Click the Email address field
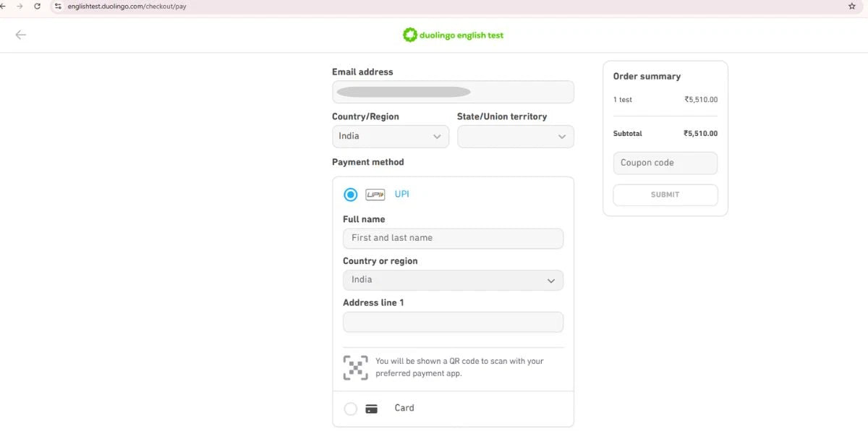The image size is (868, 434). [x=453, y=92]
